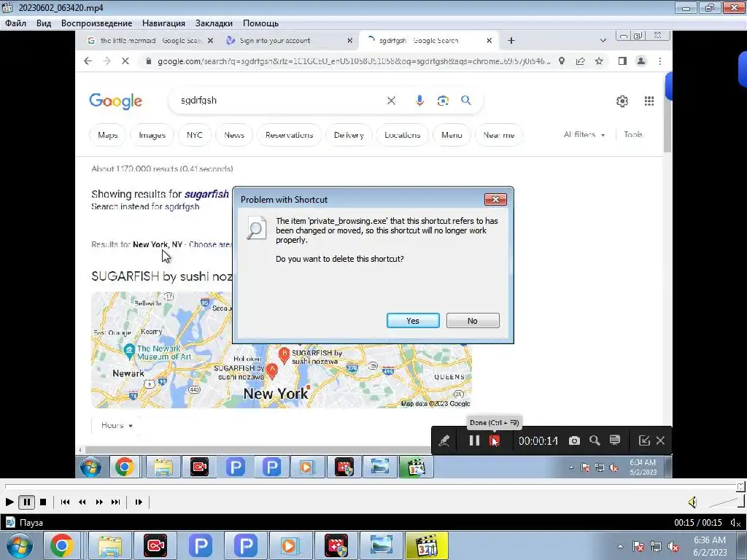
Task: Open Chrome from the bottom taskbar
Action: (62, 545)
